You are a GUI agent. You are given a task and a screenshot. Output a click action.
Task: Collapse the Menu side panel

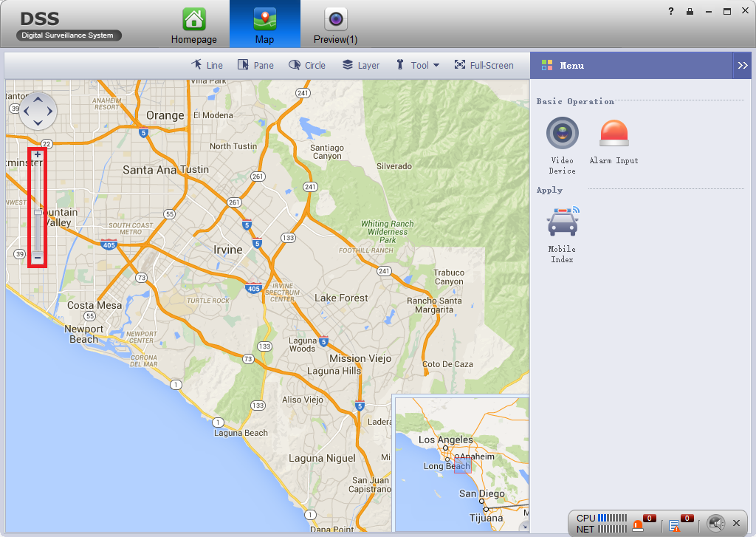(x=743, y=65)
